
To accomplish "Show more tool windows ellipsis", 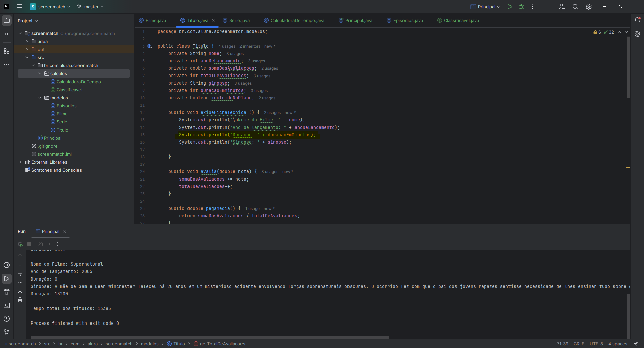I will coord(7,64).
